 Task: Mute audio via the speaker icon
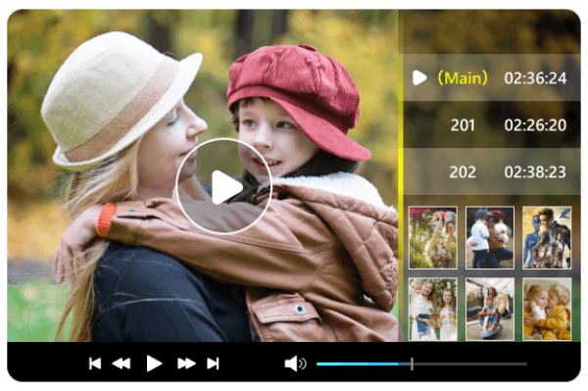(296, 364)
